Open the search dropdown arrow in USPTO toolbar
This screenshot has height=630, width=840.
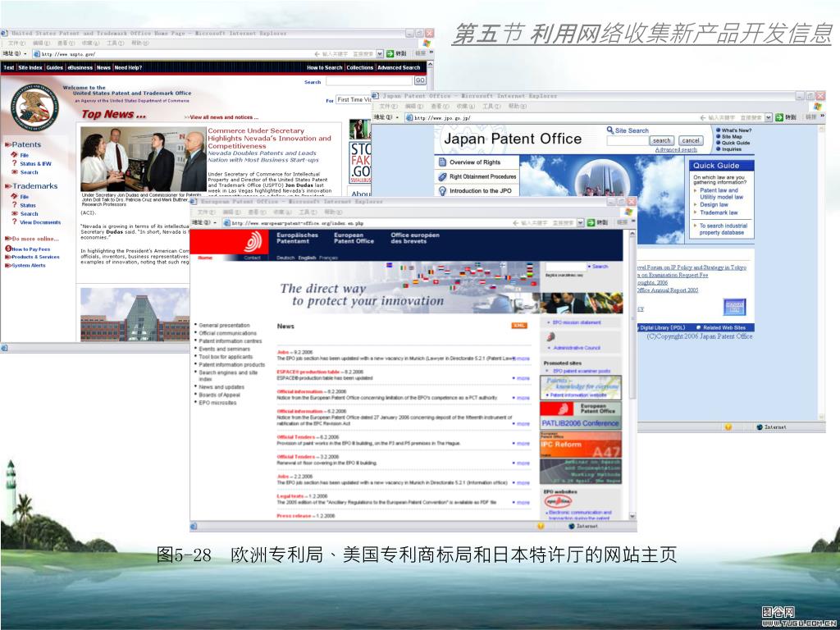[380, 53]
